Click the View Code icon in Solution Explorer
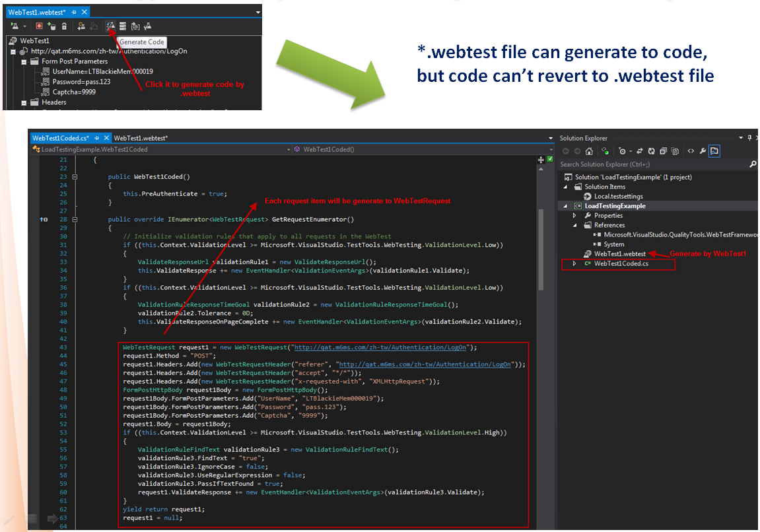This screenshot has height=532, width=760. [x=691, y=151]
